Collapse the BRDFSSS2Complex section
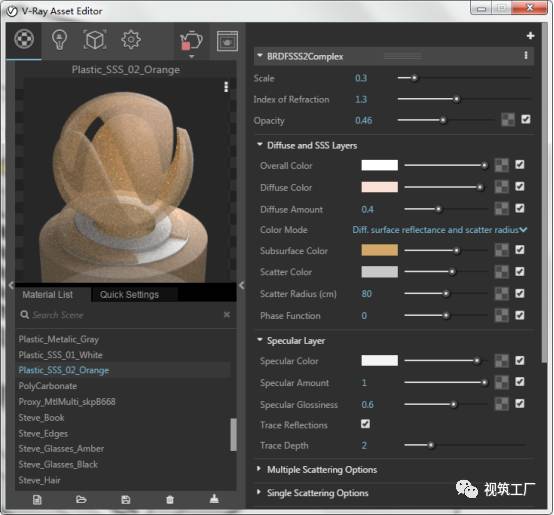 pyautogui.click(x=260, y=55)
